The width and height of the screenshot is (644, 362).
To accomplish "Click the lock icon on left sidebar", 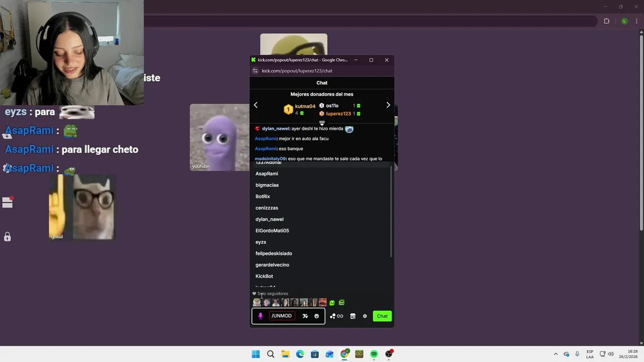I will tap(8, 236).
